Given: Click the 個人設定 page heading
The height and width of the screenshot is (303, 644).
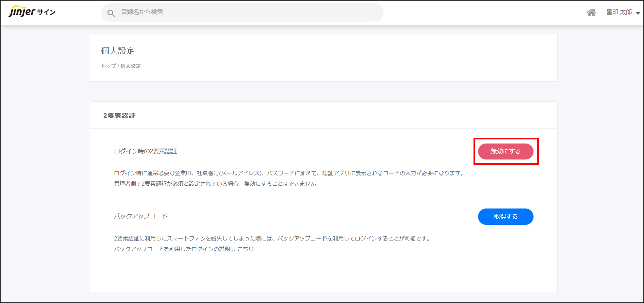Looking at the screenshot, I should point(118,51).
